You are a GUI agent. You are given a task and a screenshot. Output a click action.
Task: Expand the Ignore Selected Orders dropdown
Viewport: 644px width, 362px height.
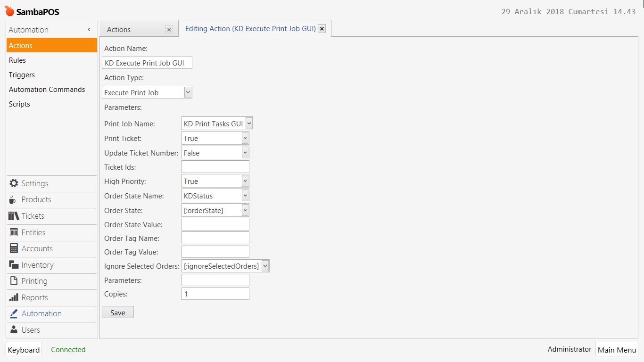click(265, 266)
